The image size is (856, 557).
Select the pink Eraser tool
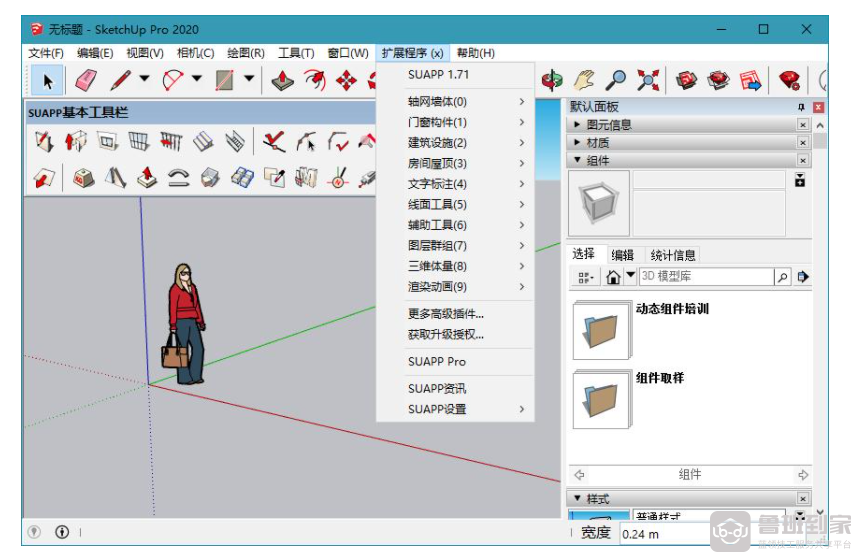click(85, 81)
